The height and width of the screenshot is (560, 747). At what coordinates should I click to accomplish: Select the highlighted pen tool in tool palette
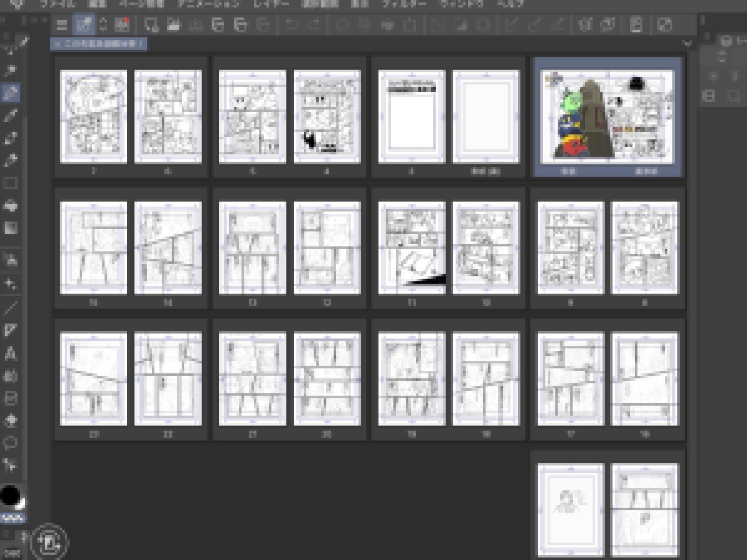coord(11,93)
